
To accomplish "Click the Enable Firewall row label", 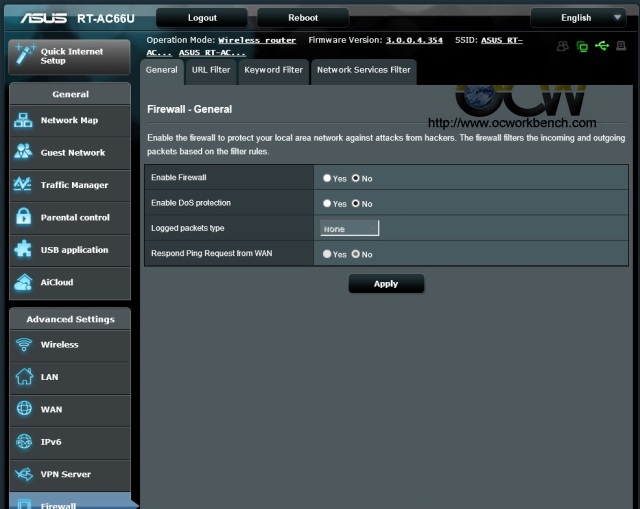I will pyautogui.click(x=179, y=178).
